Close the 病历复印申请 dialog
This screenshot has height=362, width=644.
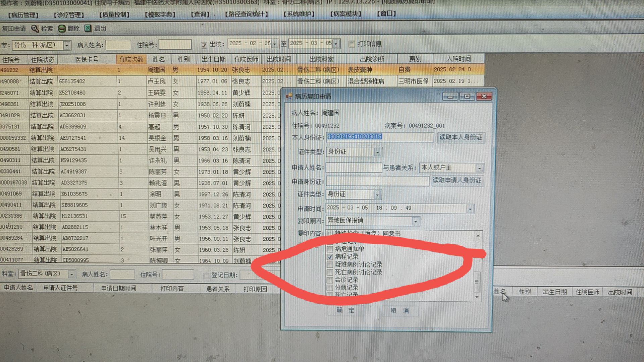point(484,97)
